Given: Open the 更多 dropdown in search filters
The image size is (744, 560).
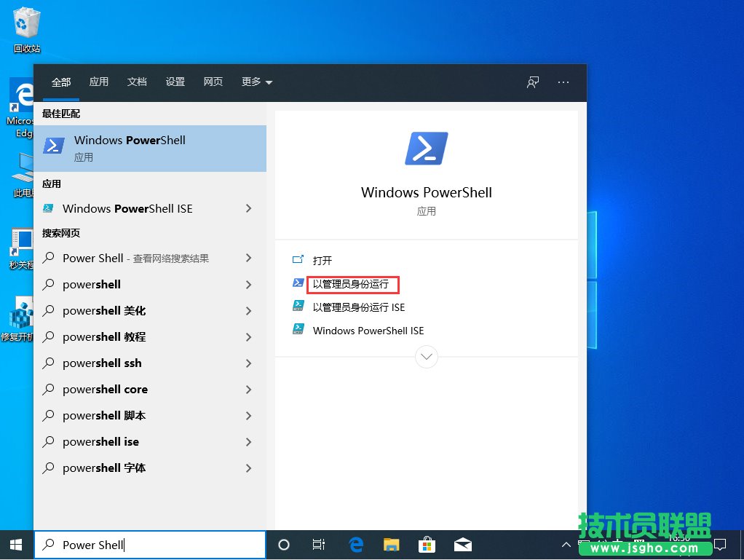Looking at the screenshot, I should 256,82.
